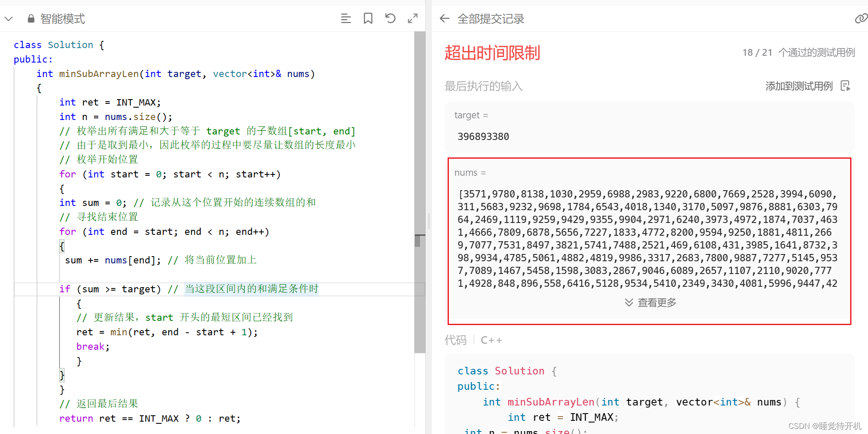Open the 智能模式 mode selector

coord(62,19)
